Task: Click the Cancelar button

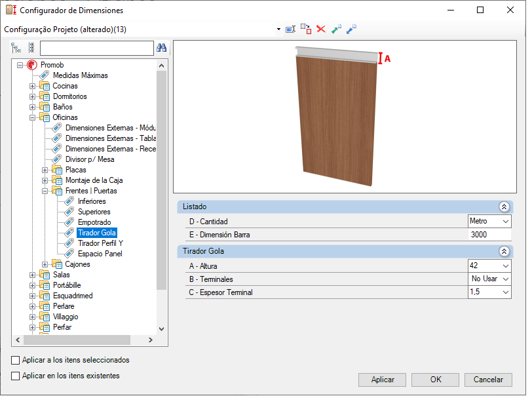Action: pos(488,380)
